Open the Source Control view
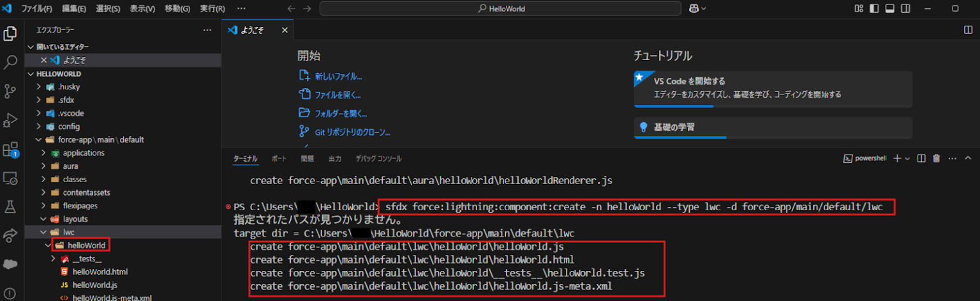The height and width of the screenshot is (301, 980). pyautogui.click(x=10, y=91)
